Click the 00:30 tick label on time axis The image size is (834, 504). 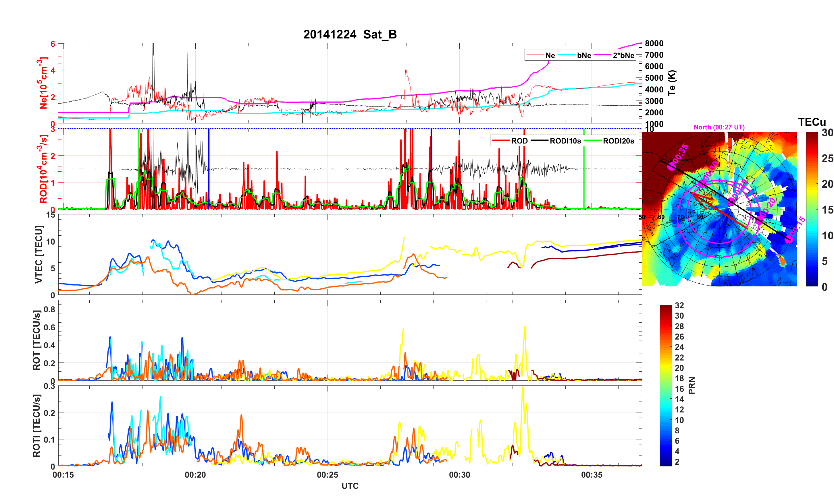pyautogui.click(x=459, y=474)
